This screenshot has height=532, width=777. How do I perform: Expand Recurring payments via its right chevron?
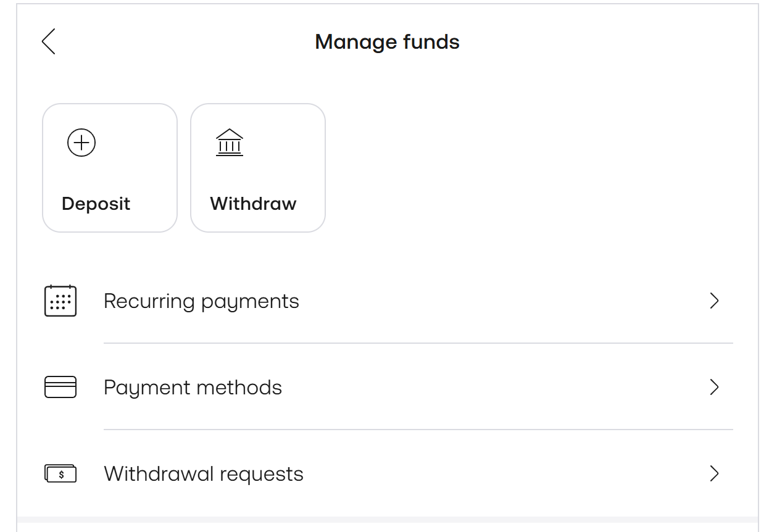pos(714,301)
